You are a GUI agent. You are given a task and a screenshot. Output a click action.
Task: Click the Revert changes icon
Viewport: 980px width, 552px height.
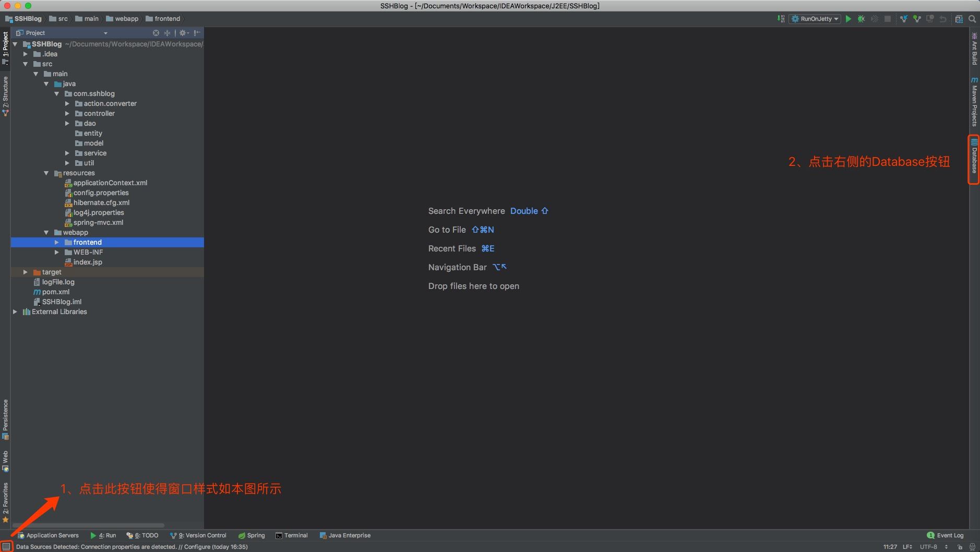tap(943, 19)
